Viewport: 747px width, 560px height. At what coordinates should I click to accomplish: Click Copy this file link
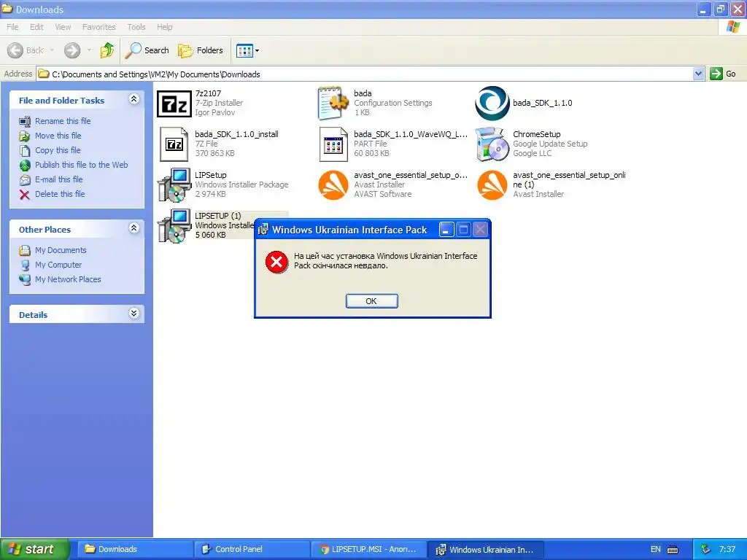(x=58, y=150)
